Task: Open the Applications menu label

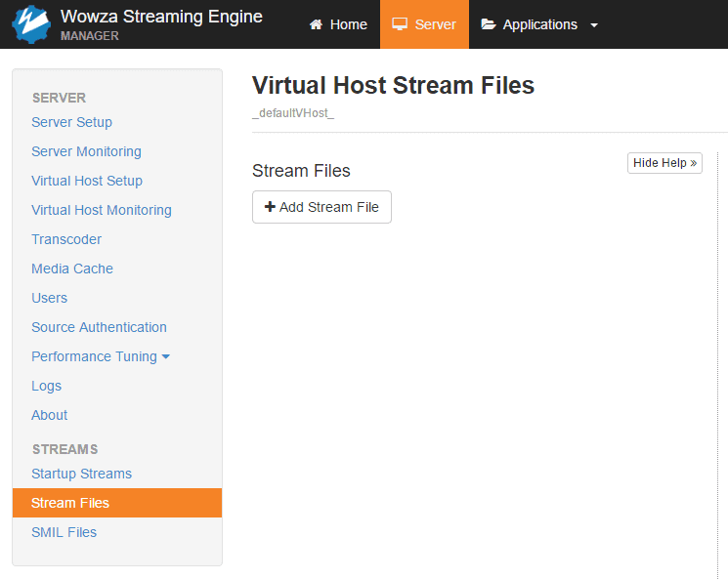Action: pos(540,24)
